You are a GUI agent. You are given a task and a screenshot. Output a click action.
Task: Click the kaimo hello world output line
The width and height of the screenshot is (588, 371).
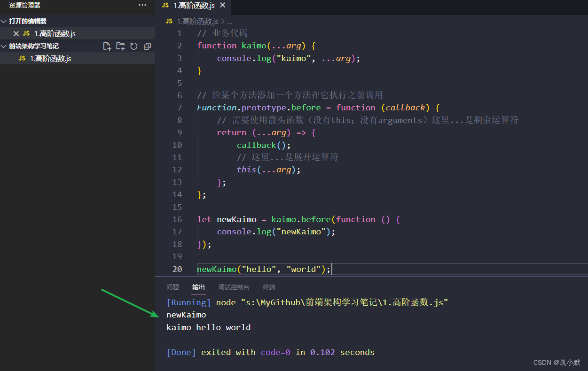point(209,327)
